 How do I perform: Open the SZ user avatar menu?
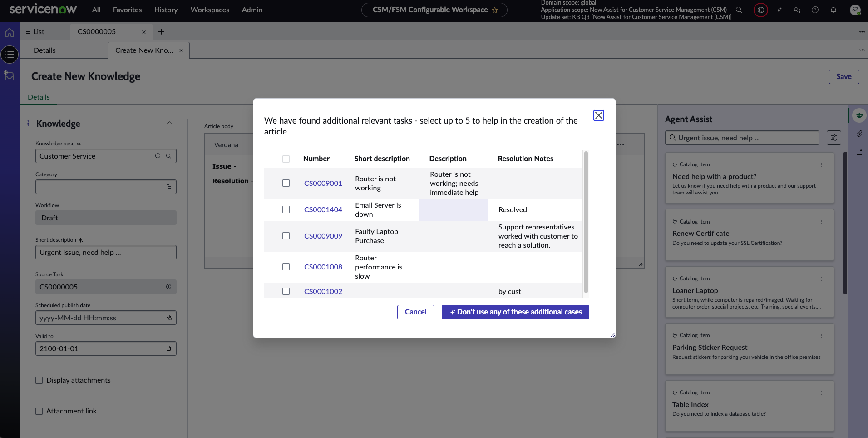click(855, 10)
